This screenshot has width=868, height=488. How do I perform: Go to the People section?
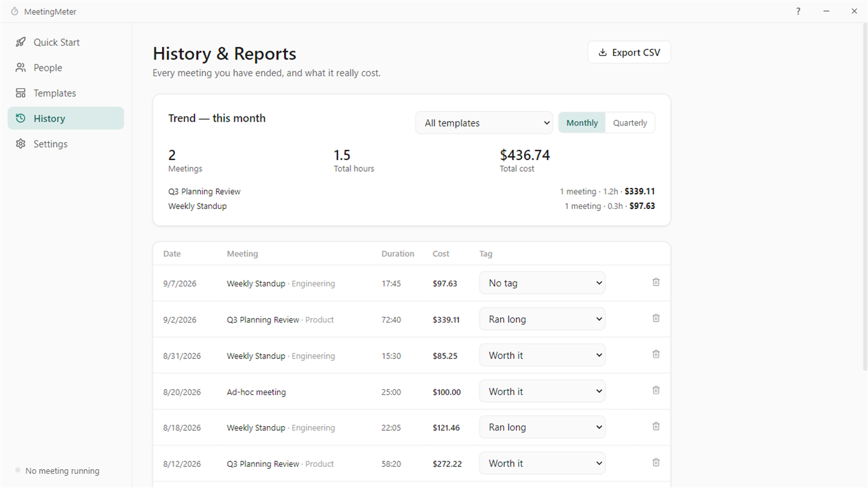66,68
